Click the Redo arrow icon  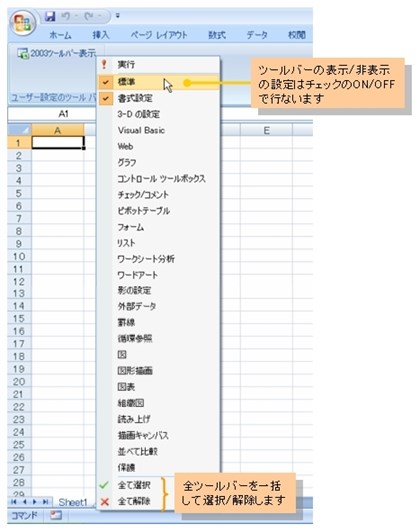click(89, 16)
